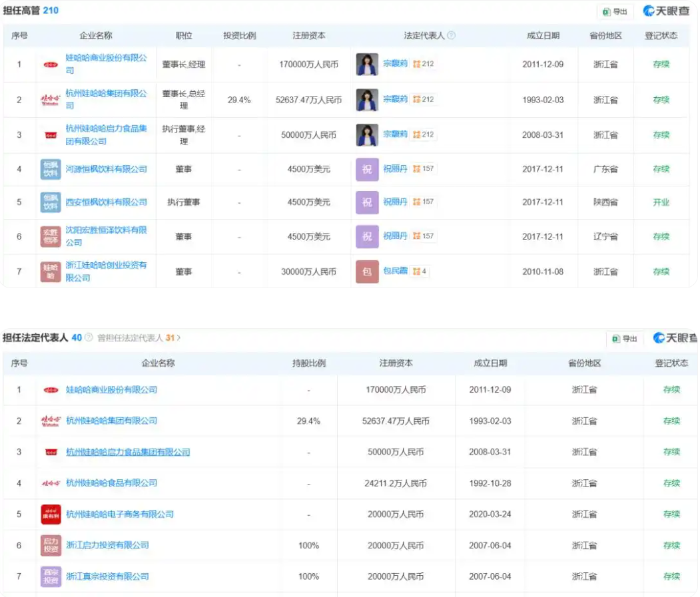Click the 浙江真宗投资有限公司 company logo
Screen dimensions: 700x597
(x=51, y=576)
